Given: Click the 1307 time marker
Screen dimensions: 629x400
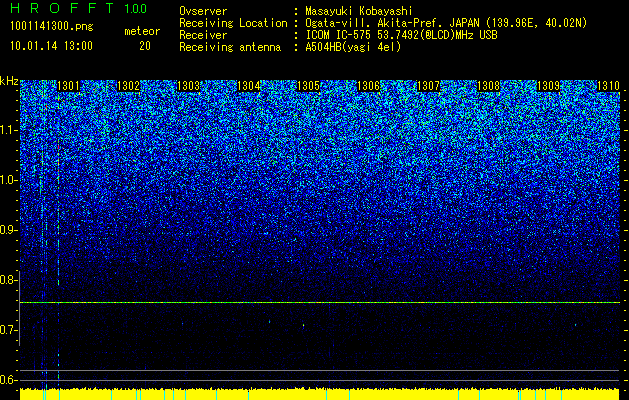Looking at the screenshot, I should 428,86.
